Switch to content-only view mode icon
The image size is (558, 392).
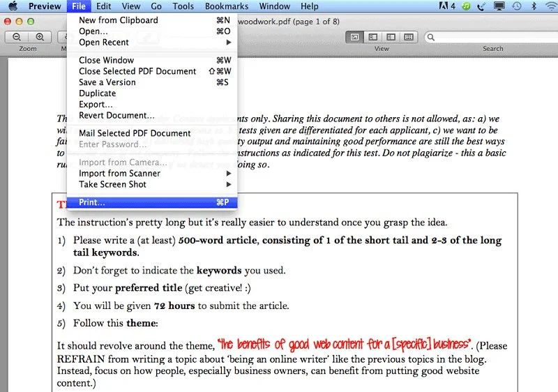coord(355,37)
